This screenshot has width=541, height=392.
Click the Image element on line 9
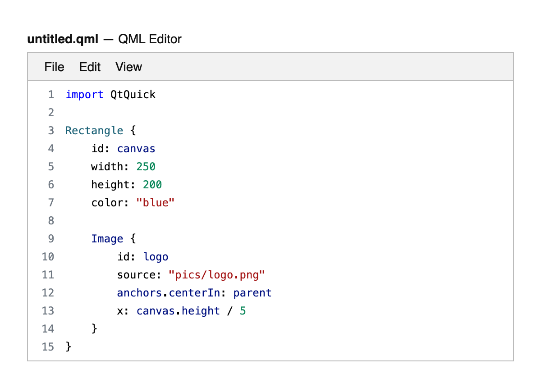pyautogui.click(x=107, y=238)
